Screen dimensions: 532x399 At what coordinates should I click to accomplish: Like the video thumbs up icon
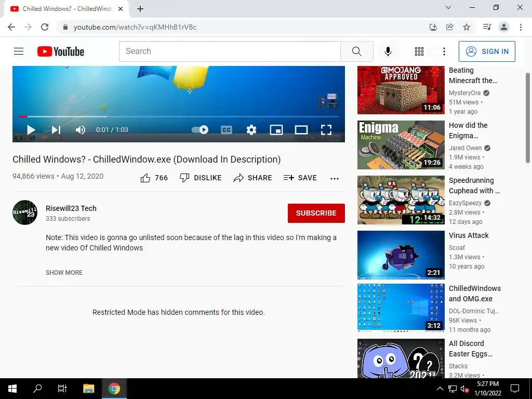[145, 178]
